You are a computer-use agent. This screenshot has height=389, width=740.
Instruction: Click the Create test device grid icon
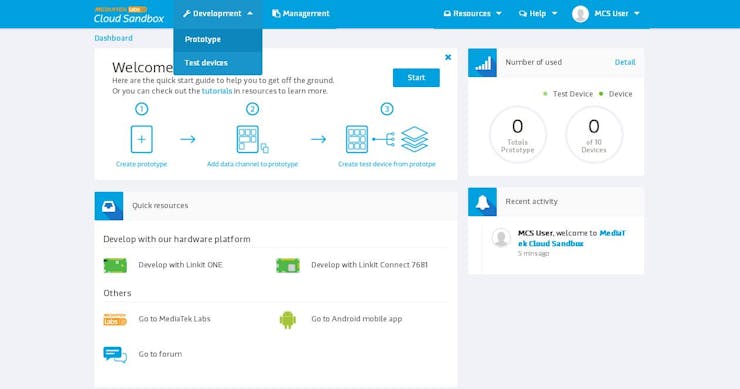coord(357,139)
